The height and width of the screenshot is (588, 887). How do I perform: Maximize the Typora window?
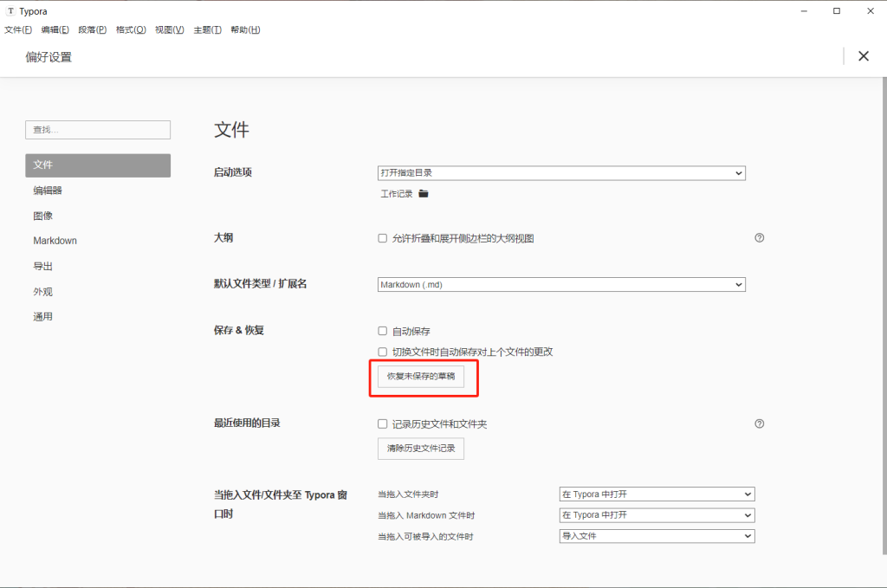(837, 10)
